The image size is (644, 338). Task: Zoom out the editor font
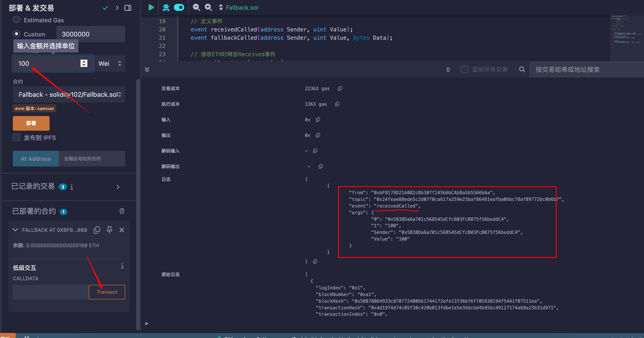196,8
